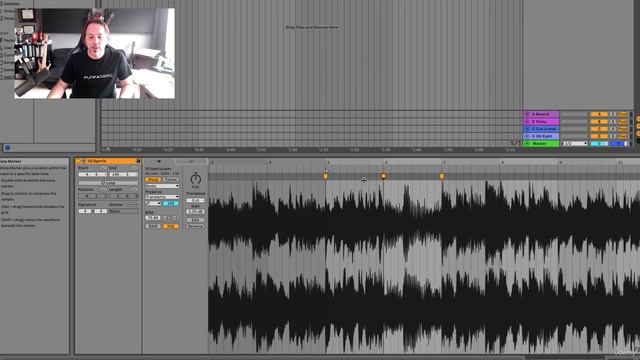Screen dimensions: 640x360
Task: Click the End set button
Action: pyautogui.click(x=134, y=168)
